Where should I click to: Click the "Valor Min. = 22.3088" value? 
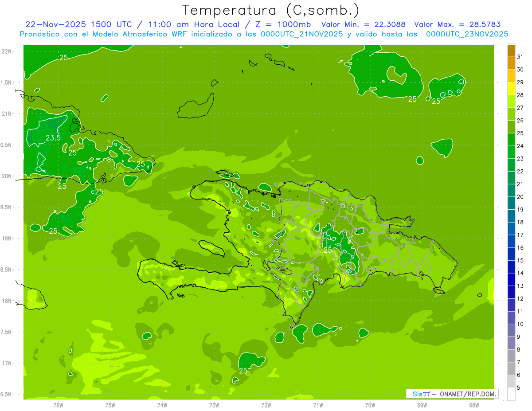click(364, 24)
